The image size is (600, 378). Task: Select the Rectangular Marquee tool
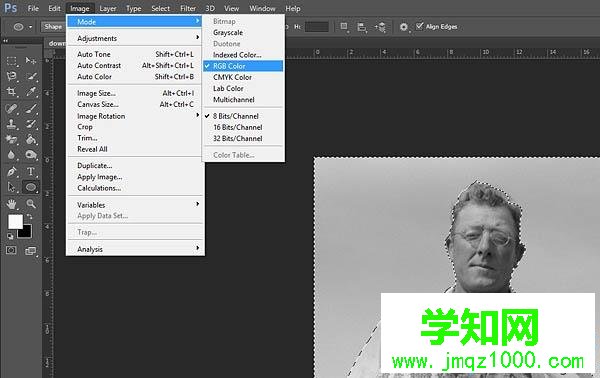point(11,60)
